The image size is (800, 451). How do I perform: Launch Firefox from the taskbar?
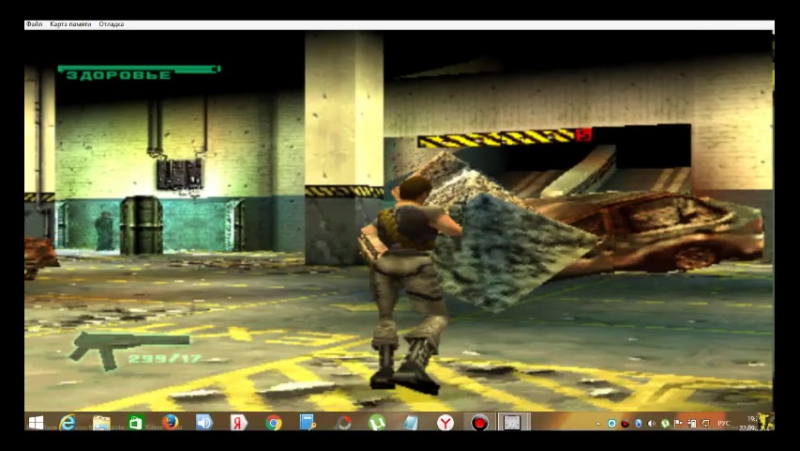(x=170, y=423)
